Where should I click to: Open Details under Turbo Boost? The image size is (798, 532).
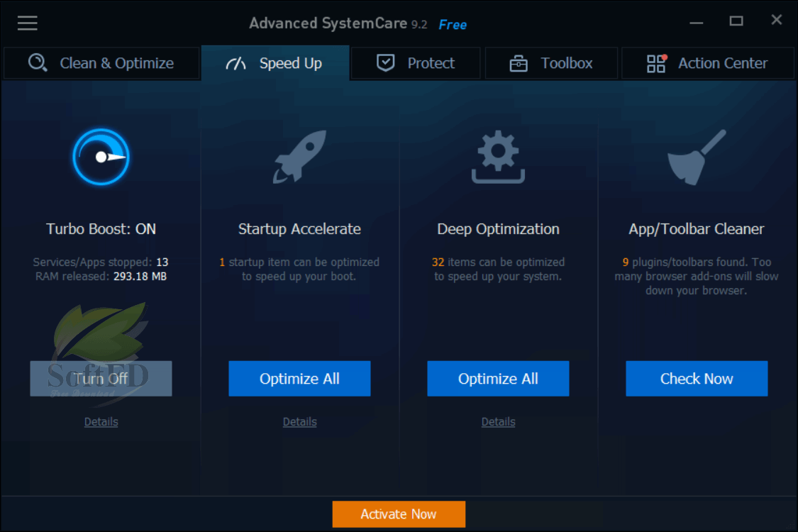[101, 421]
